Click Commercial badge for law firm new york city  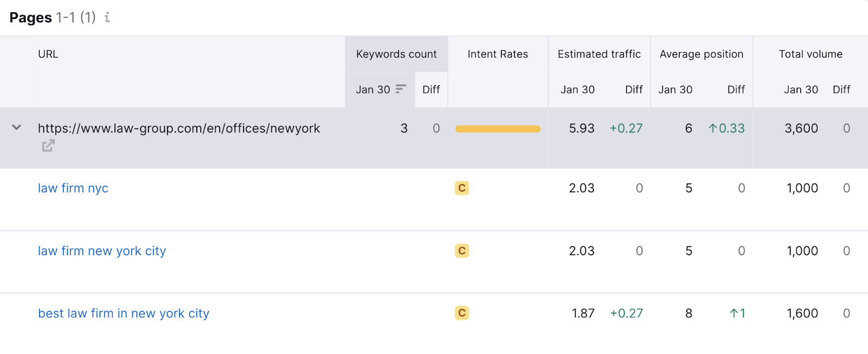click(461, 251)
